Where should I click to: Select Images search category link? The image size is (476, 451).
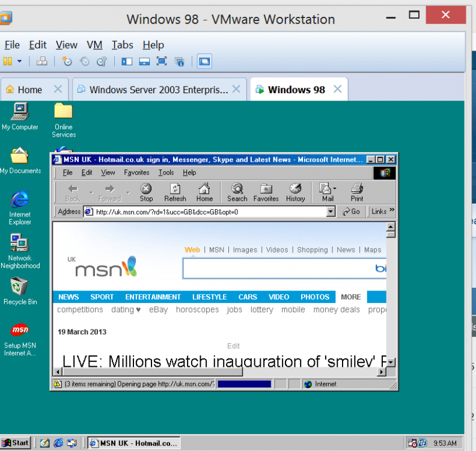(245, 250)
